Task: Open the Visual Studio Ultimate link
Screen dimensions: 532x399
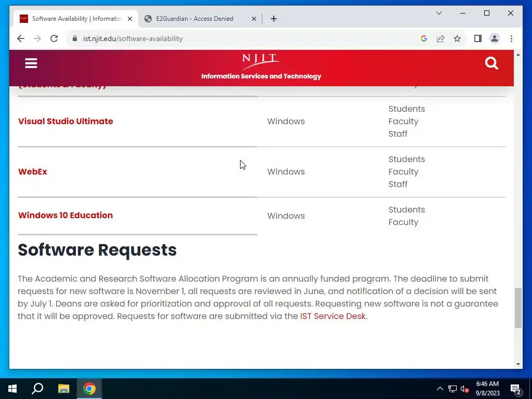Action: 65,121
